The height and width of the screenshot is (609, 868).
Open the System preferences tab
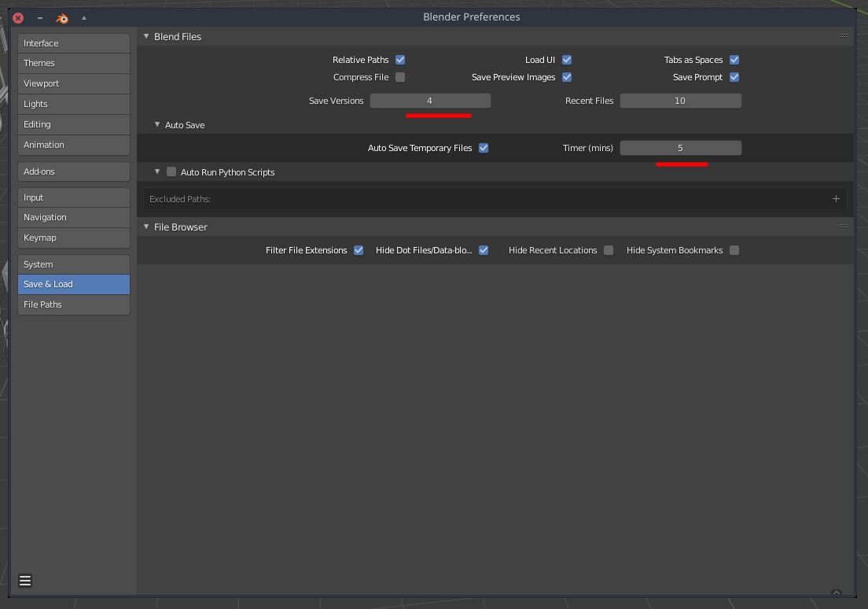pos(74,265)
